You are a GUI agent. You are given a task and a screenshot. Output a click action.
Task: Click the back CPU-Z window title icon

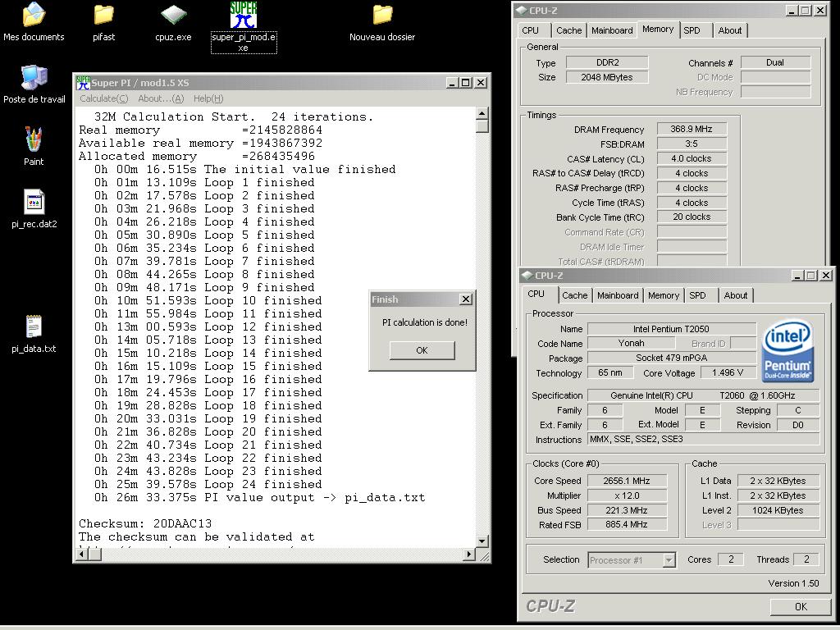521,10
